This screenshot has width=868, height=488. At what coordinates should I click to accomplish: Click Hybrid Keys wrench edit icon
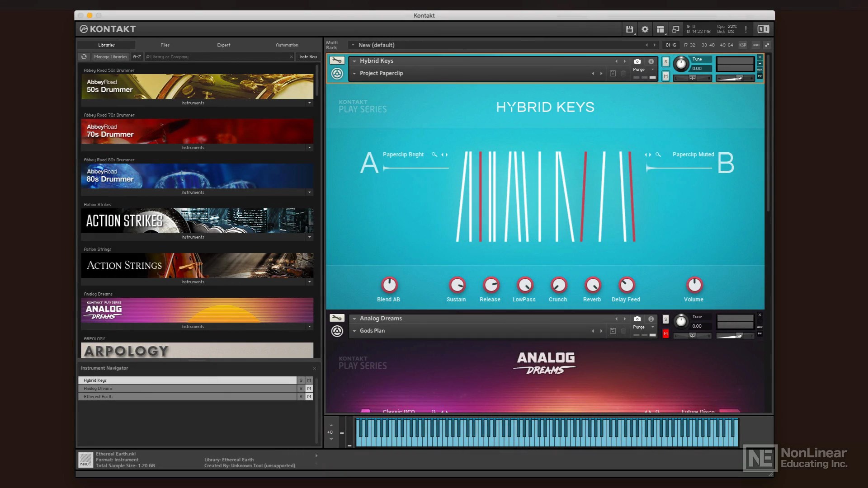(337, 61)
